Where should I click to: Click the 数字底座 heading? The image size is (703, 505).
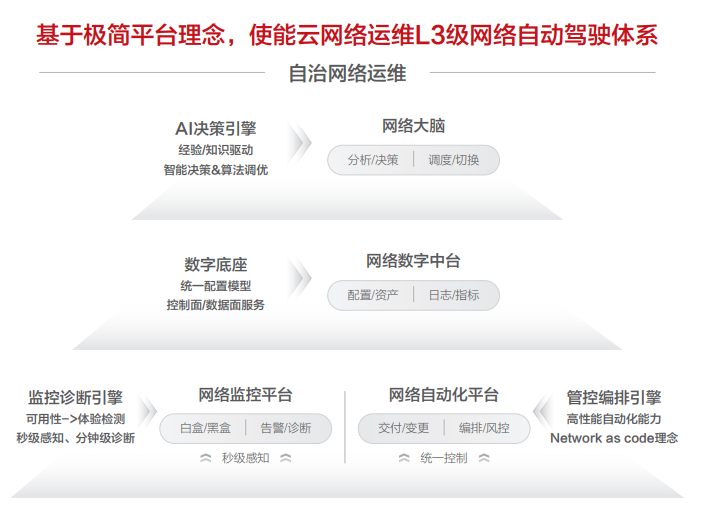pyautogui.click(x=216, y=265)
